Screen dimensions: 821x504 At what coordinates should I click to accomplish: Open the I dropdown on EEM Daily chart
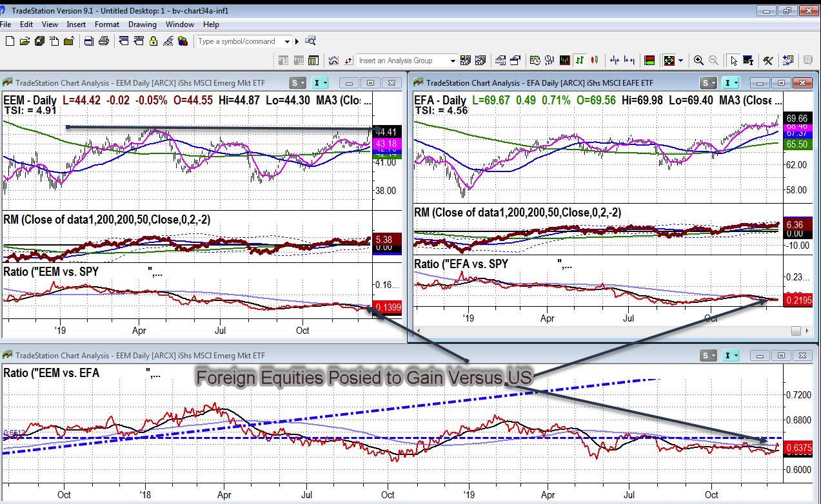point(321,82)
